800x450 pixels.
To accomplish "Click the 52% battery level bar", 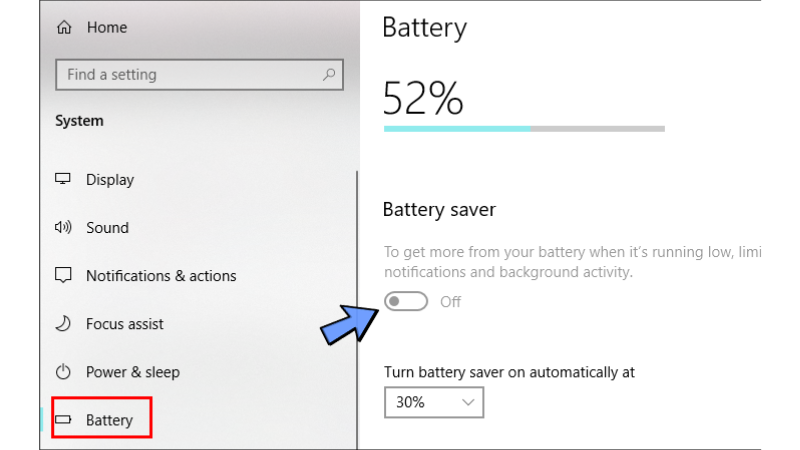I will 523,128.
